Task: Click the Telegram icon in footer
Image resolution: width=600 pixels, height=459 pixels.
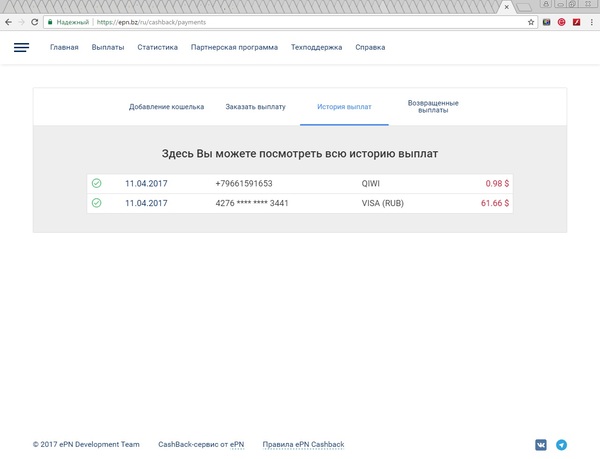Action: (561, 445)
